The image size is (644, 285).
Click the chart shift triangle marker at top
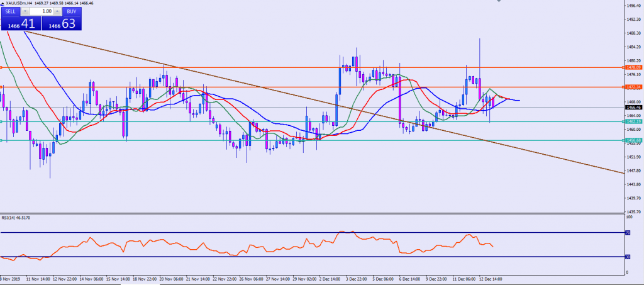[498, 3]
